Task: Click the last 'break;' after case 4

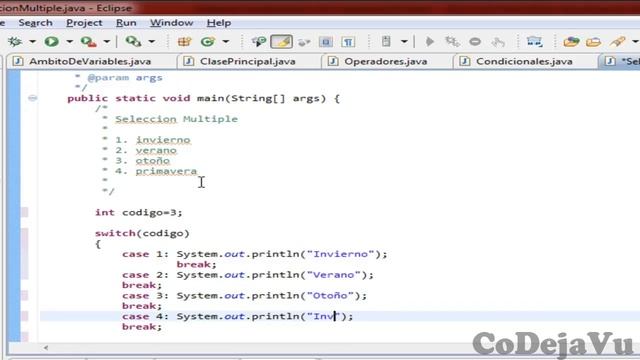Action: tap(142, 327)
